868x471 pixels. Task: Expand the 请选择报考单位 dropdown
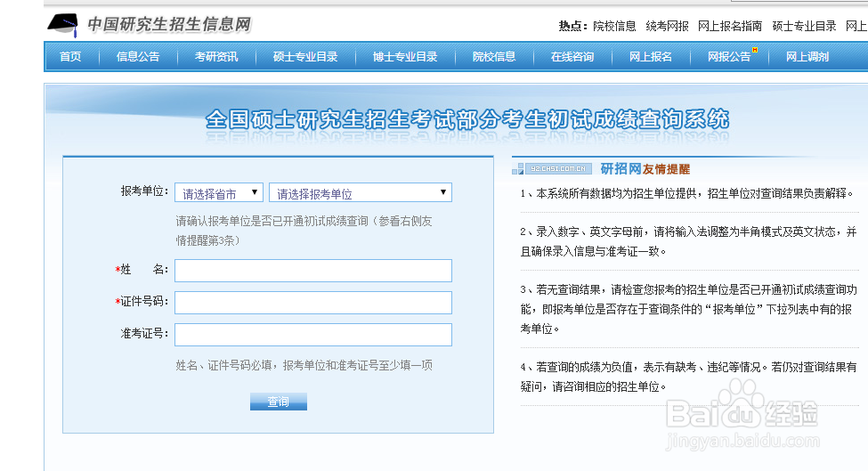(361, 192)
